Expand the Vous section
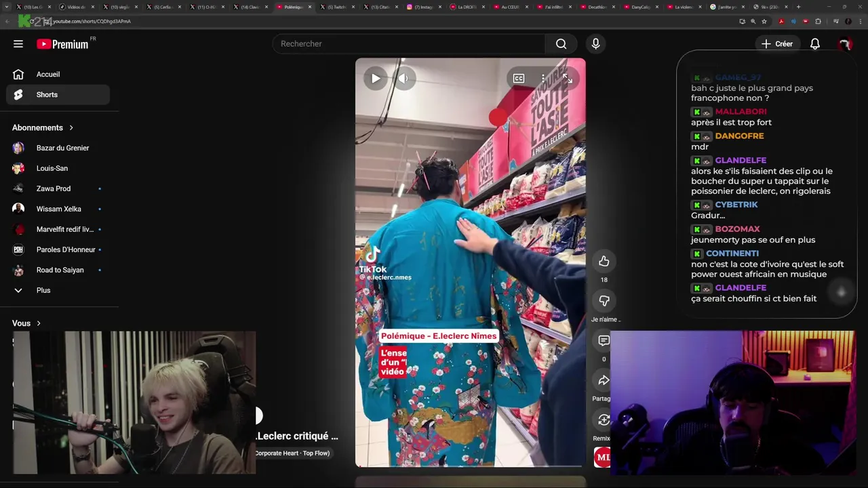The height and width of the screenshot is (488, 868). 27,323
